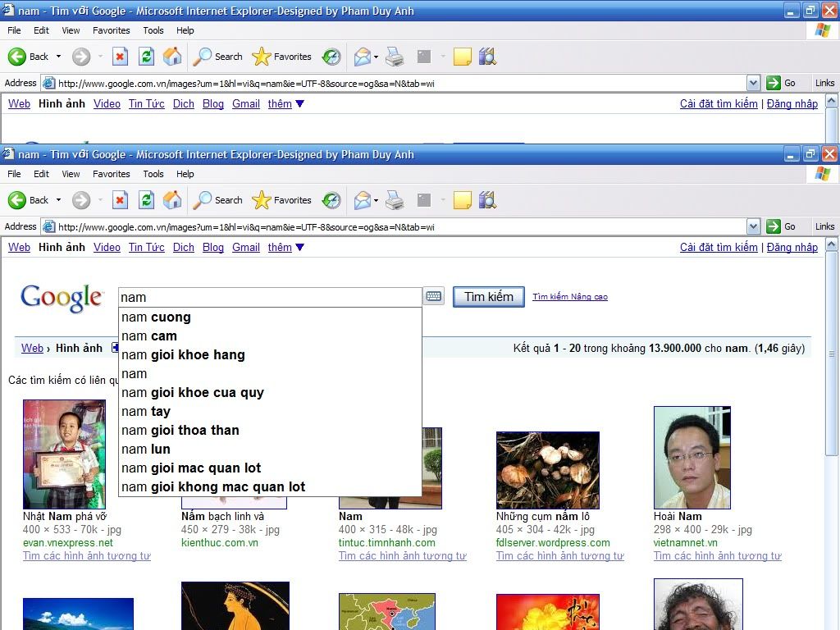Screen dimensions: 840x630
Task: Select the suggestion "nam gioi thoa than"
Action: pos(270,430)
